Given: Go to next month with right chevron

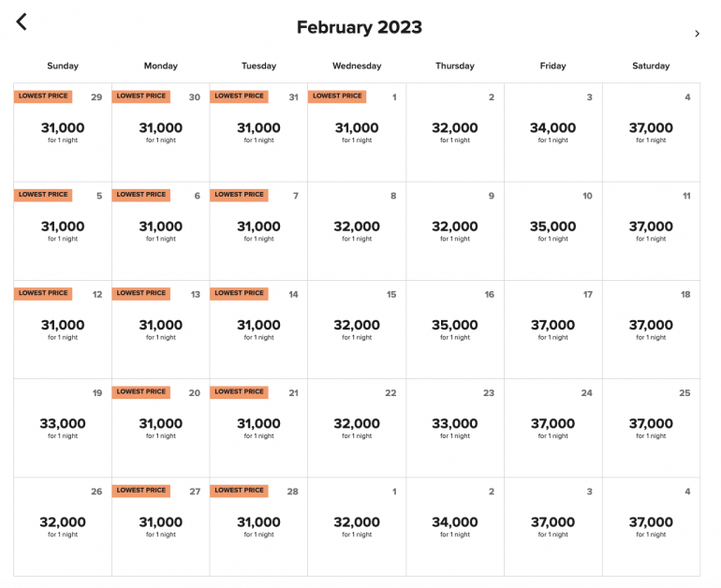Looking at the screenshot, I should (x=697, y=35).
